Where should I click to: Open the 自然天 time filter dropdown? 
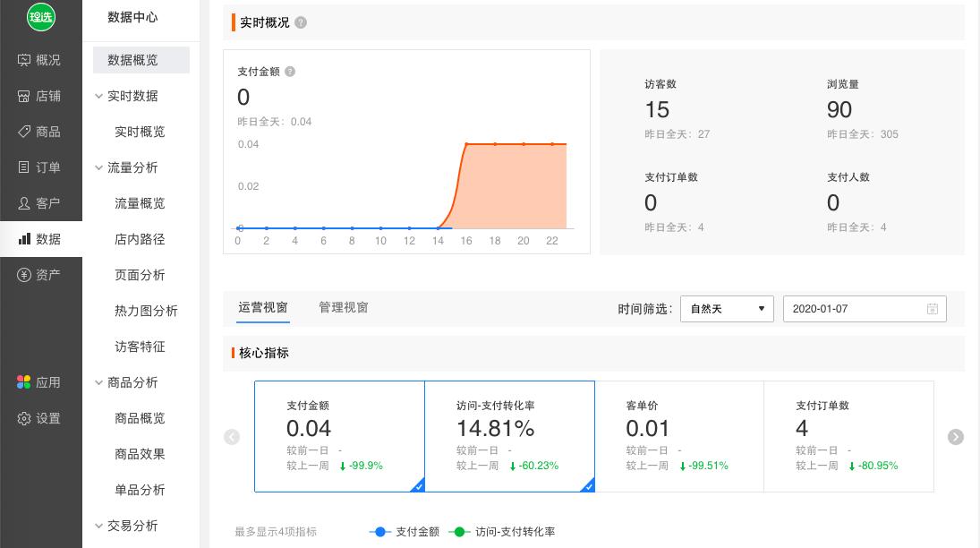[x=727, y=309]
